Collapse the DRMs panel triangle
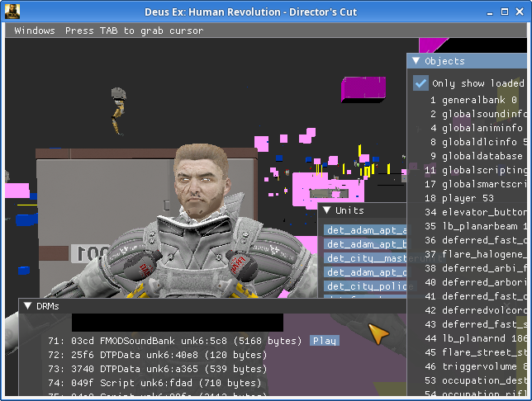Image resolution: width=532 pixels, height=401 pixels. click(27, 306)
